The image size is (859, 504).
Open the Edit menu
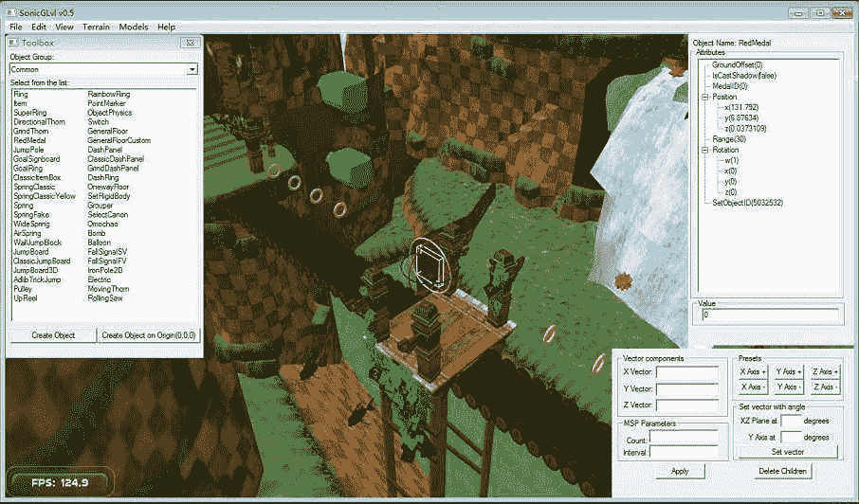(39, 27)
